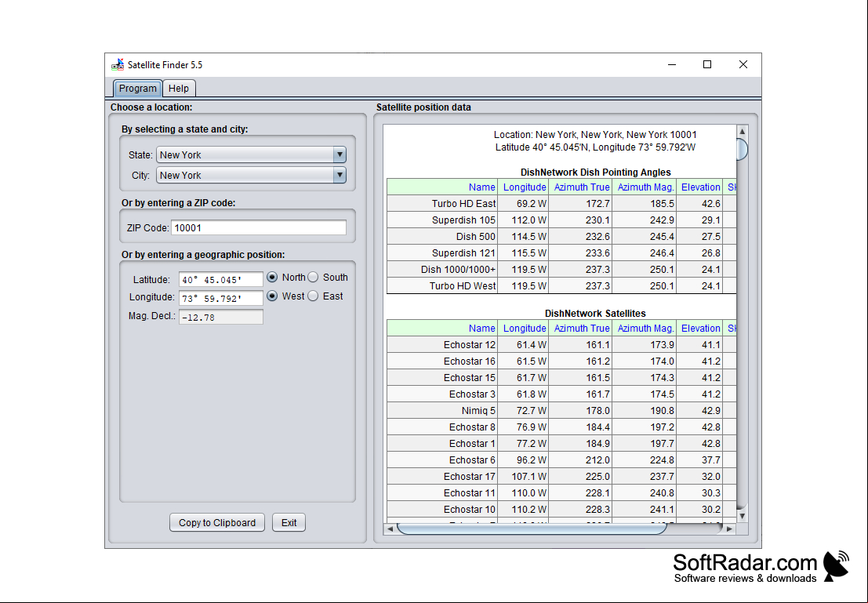Screen dimensions: 868x603
Task: Open the State dropdown showing New York
Action: click(252, 155)
